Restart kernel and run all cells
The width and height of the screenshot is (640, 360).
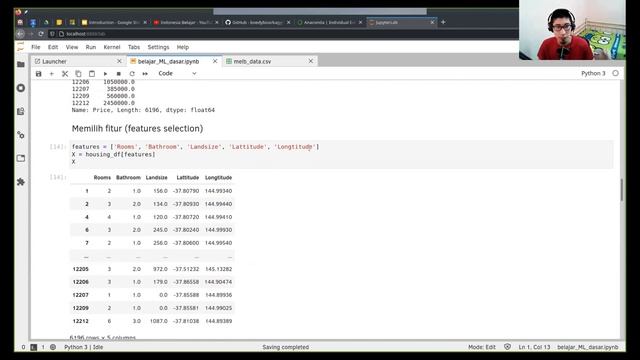click(x=145, y=73)
